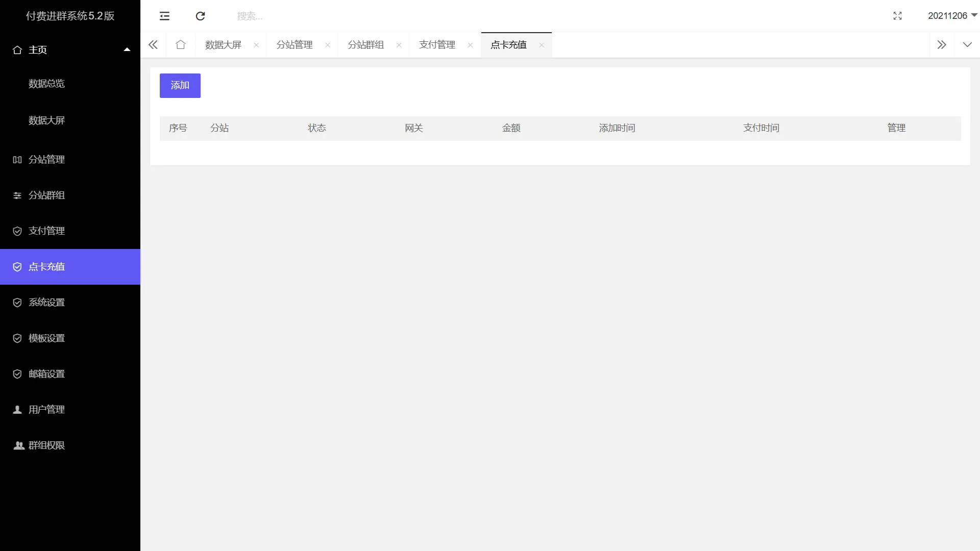Open 系统设置 in the sidebar

point(46,303)
